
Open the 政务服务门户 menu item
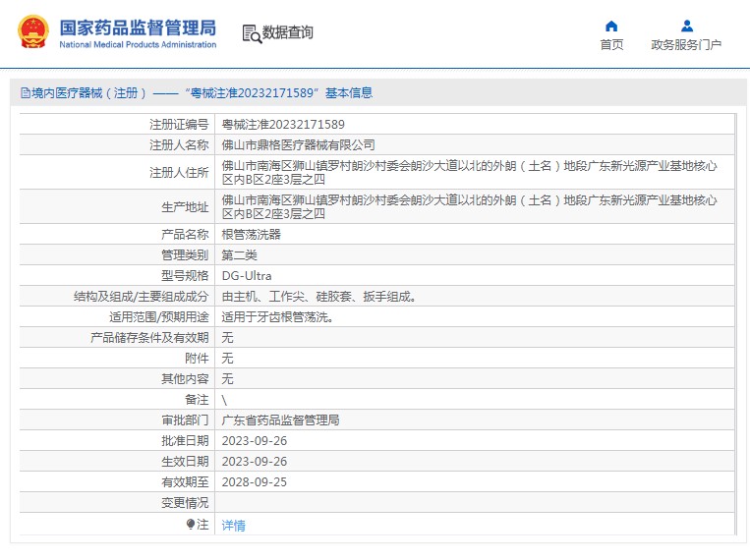tap(686, 44)
